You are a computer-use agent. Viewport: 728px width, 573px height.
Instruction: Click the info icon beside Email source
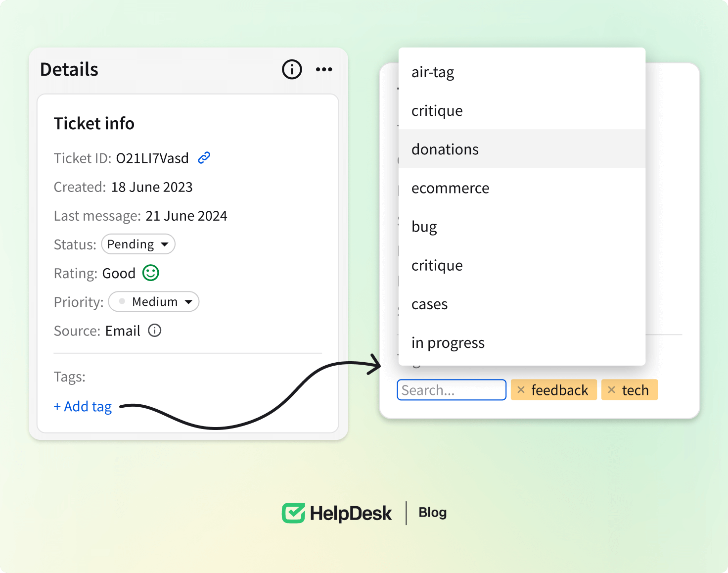[155, 331]
